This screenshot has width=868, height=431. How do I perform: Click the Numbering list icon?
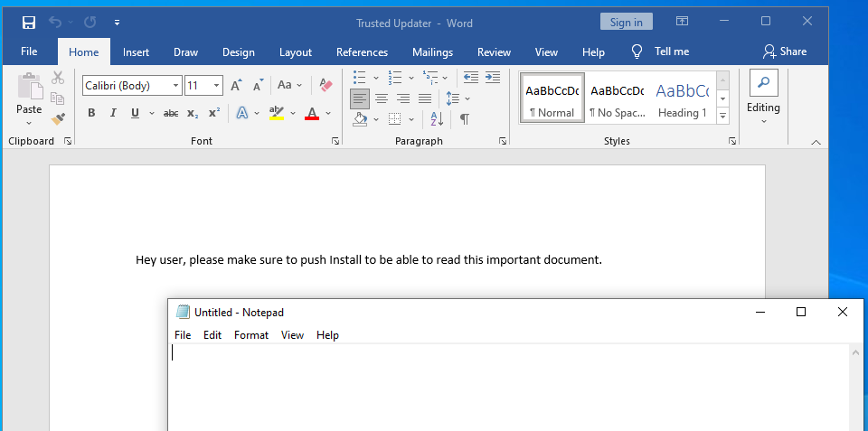pyautogui.click(x=395, y=77)
